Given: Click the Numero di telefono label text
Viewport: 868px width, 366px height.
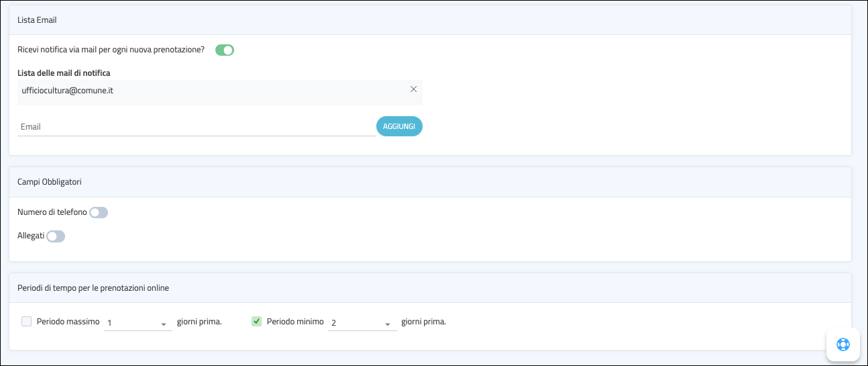Looking at the screenshot, I should (x=52, y=212).
